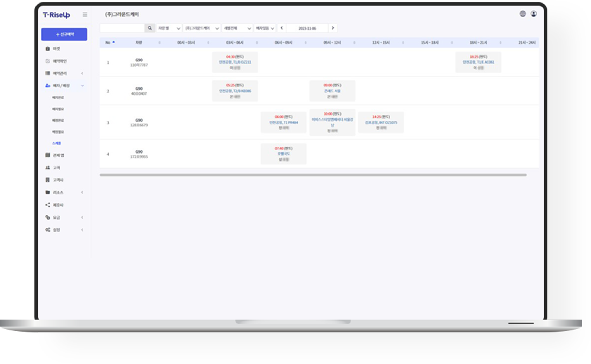This screenshot has width=591, height=364.
Task: Click the sort arrow next to No header
Action: (113, 42)
